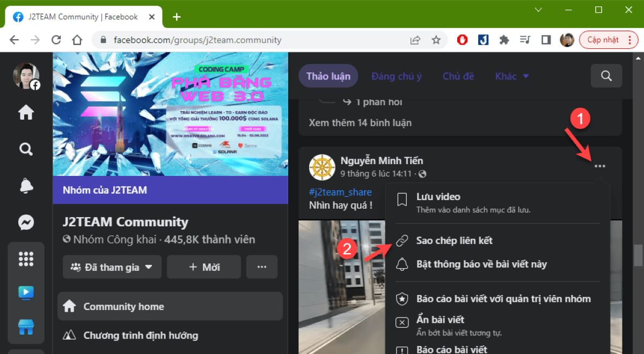Viewport: 644px width, 354px height.
Task: Open Nguyễn Minh Tiến round avatar
Action: (x=323, y=167)
